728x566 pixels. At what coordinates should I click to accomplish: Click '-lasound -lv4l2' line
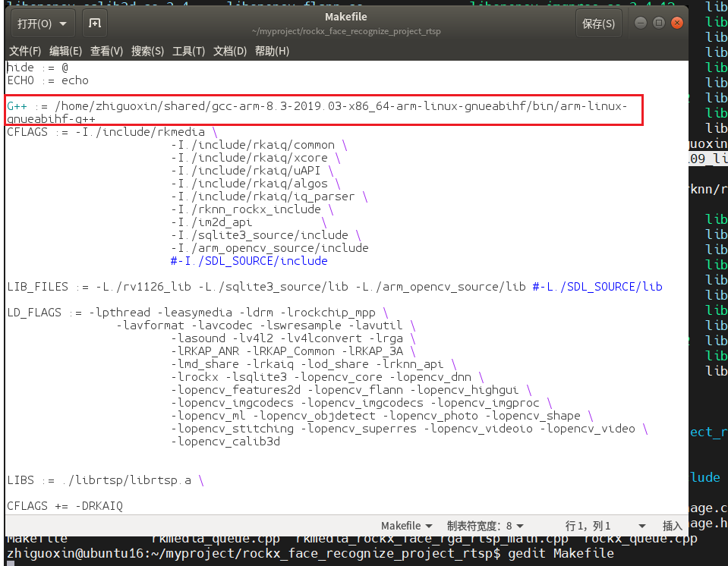tap(294, 338)
